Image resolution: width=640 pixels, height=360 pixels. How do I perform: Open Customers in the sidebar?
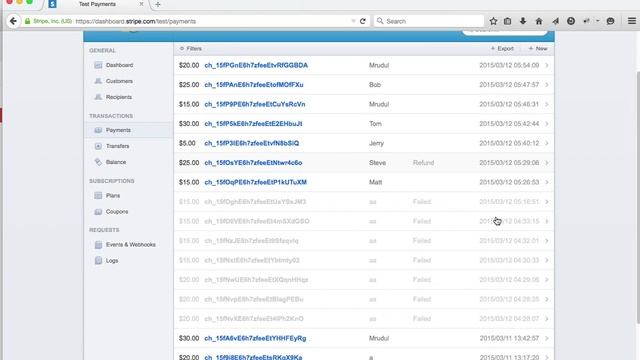pos(119,81)
